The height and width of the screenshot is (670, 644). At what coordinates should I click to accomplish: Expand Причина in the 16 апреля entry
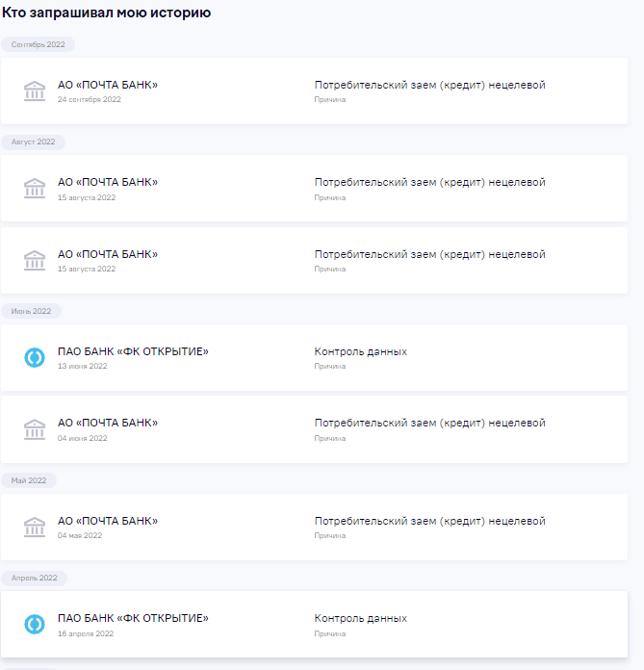tap(329, 633)
